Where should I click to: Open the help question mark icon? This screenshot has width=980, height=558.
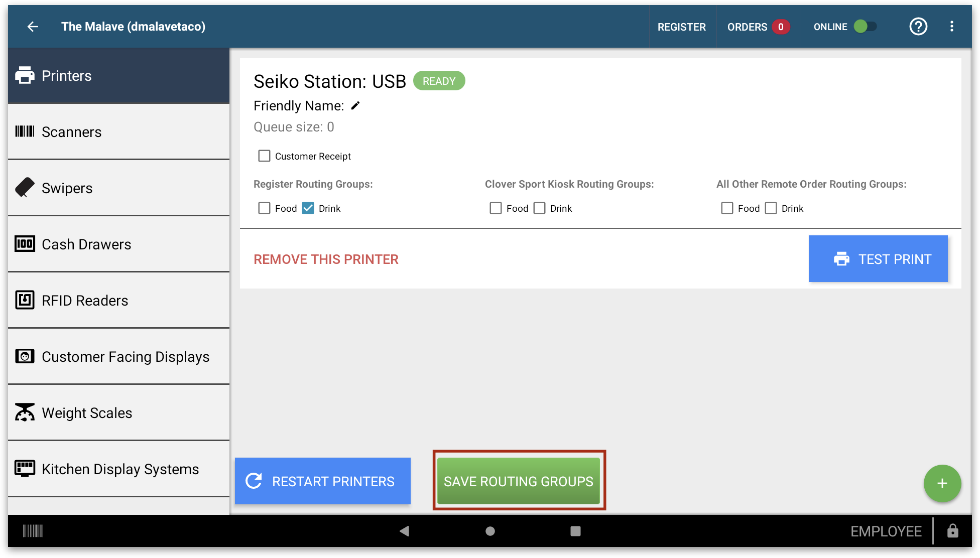point(918,26)
